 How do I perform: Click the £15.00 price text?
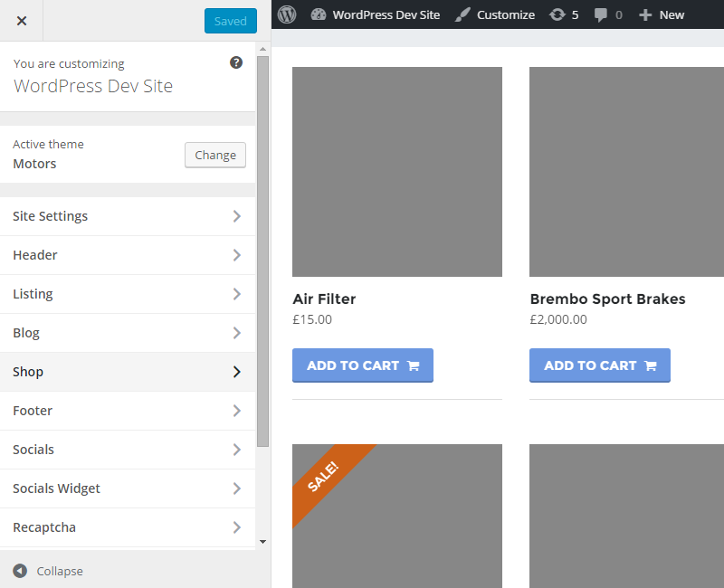(312, 319)
